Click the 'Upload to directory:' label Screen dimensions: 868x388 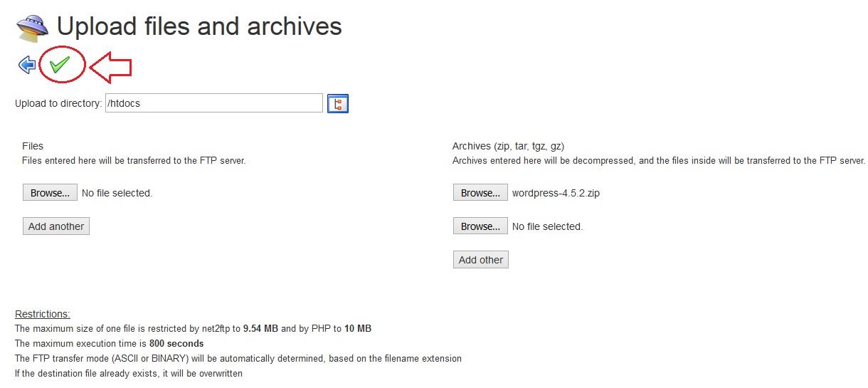[x=58, y=103]
